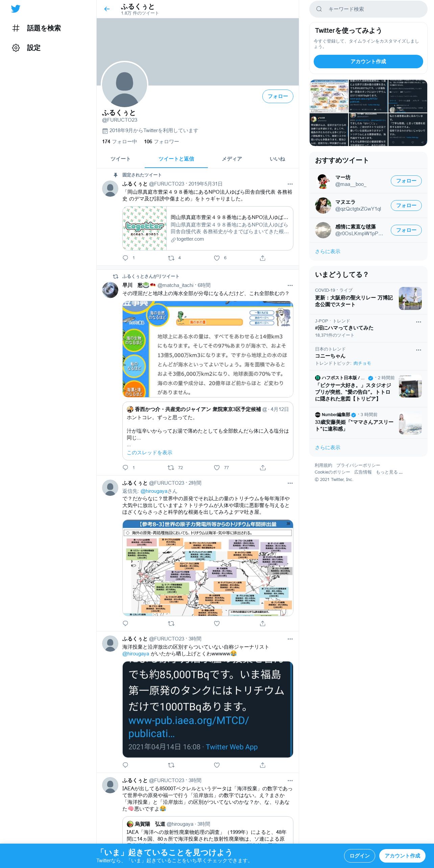
Task: Open @hirougaya mention in reply header
Action: tap(154, 491)
